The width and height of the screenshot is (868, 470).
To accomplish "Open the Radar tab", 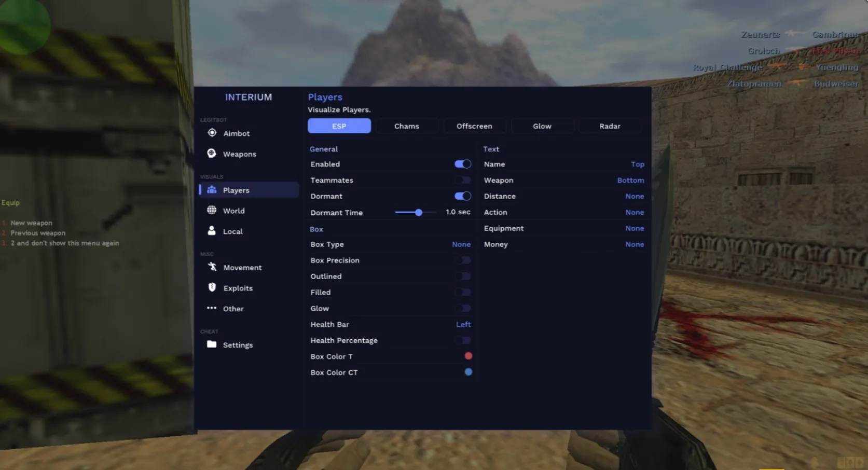I will point(610,126).
